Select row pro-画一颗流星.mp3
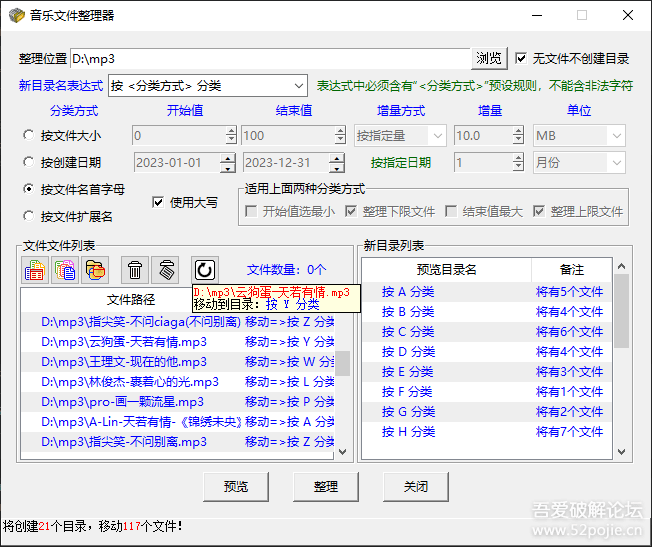The width and height of the screenshot is (652, 547). click(178, 402)
